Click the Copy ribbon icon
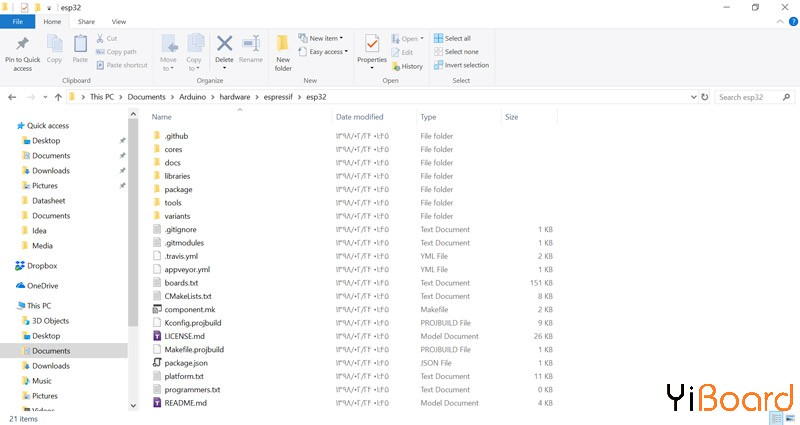 click(x=54, y=44)
